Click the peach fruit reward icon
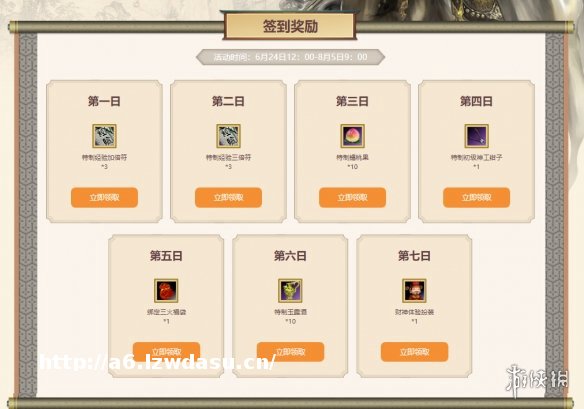Viewport: 584px width, 409px height. point(352,136)
